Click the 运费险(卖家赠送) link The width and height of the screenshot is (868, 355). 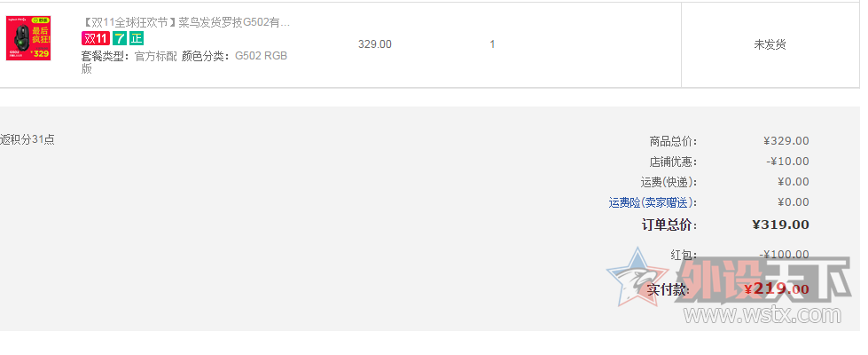coord(653,202)
